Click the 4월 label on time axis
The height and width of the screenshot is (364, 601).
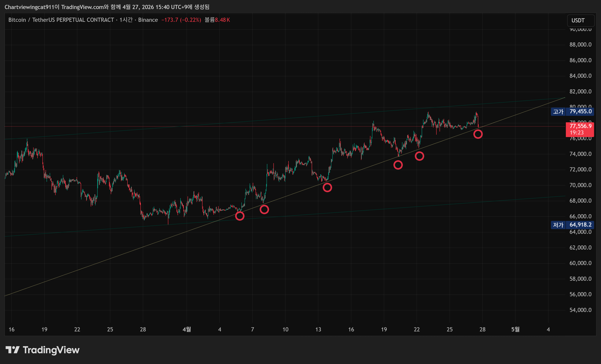tap(187, 329)
